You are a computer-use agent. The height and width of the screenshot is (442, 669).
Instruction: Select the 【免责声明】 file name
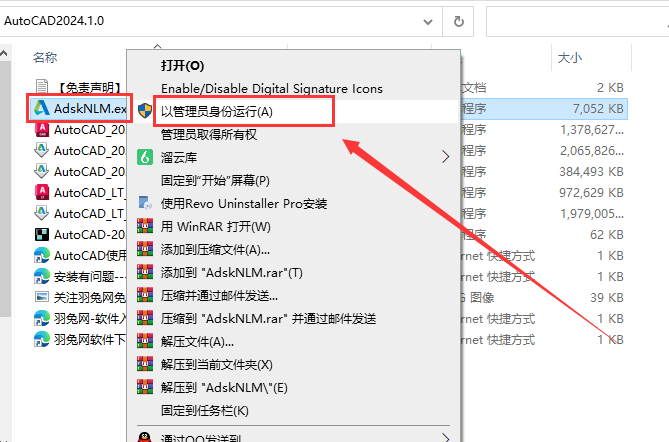[x=90, y=87]
